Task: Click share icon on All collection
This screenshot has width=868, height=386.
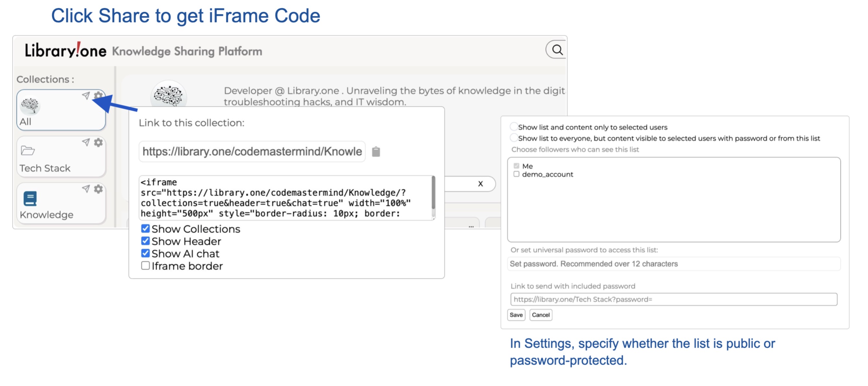Action: click(x=86, y=96)
